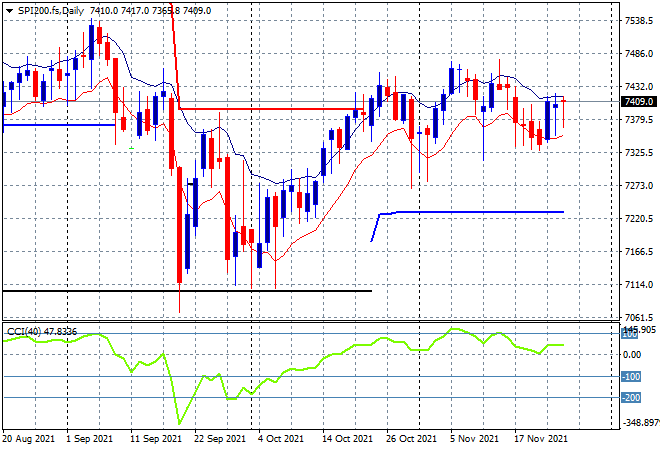Click the 11 Sep 2021 date label

(x=156, y=439)
